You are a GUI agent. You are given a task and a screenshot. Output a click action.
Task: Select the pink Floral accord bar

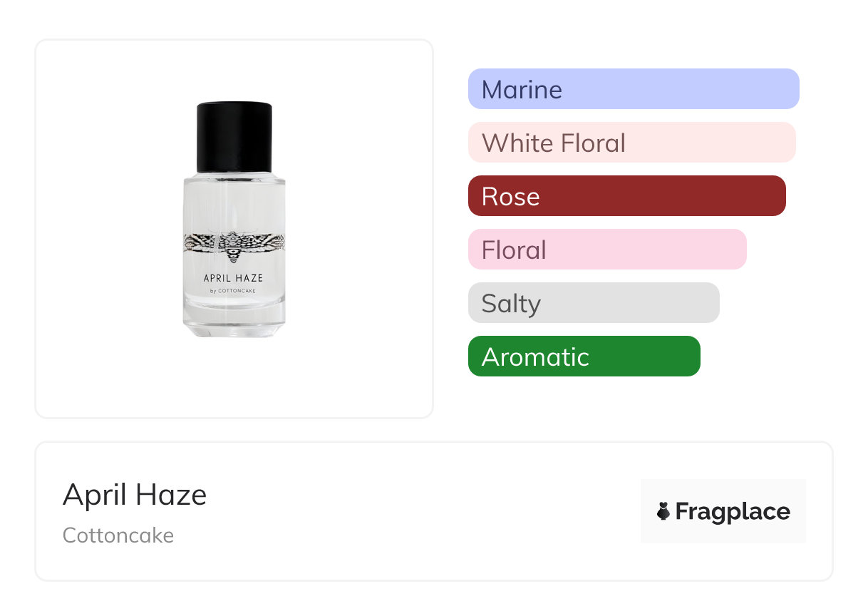click(606, 250)
